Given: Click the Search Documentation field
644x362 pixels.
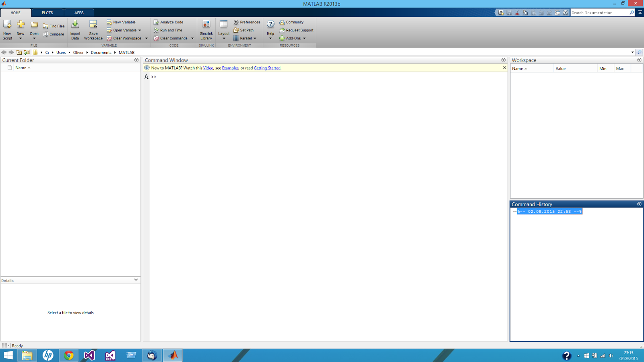Looking at the screenshot, I should (x=599, y=13).
